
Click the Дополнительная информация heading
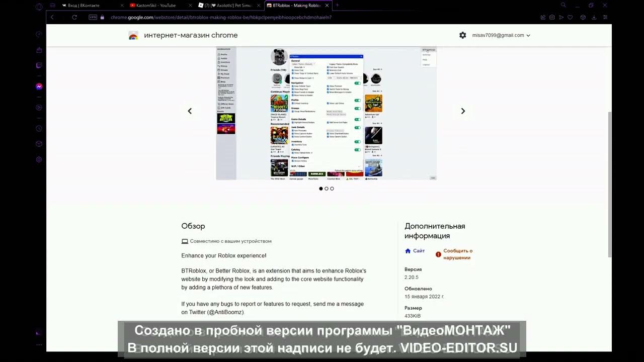435,231
